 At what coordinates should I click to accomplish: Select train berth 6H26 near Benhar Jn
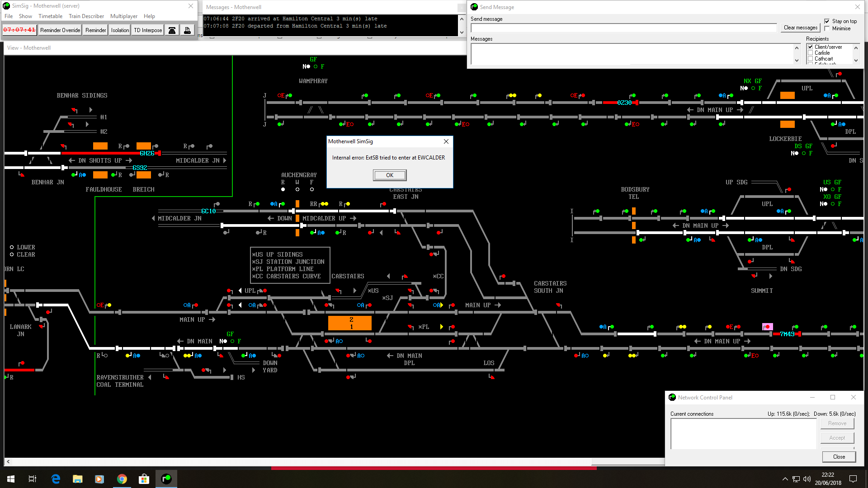pyautogui.click(x=147, y=154)
